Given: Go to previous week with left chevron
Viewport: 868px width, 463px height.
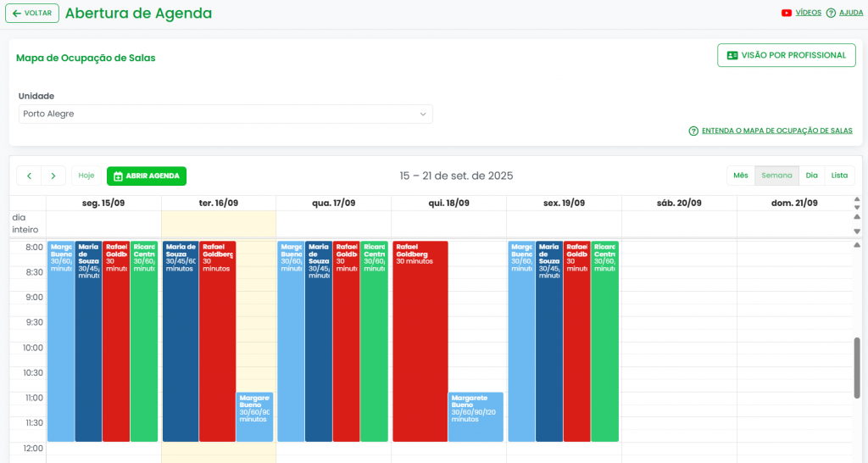Looking at the screenshot, I should click(29, 176).
